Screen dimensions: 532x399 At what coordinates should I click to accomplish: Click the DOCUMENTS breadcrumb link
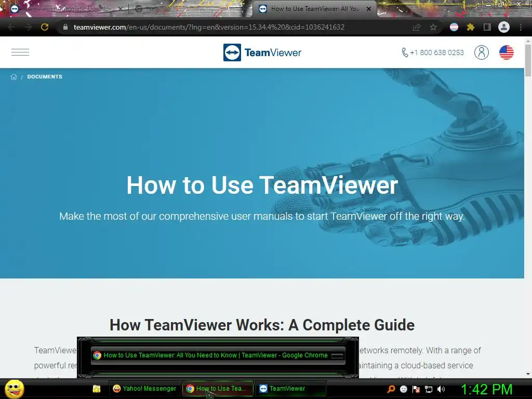coord(45,77)
